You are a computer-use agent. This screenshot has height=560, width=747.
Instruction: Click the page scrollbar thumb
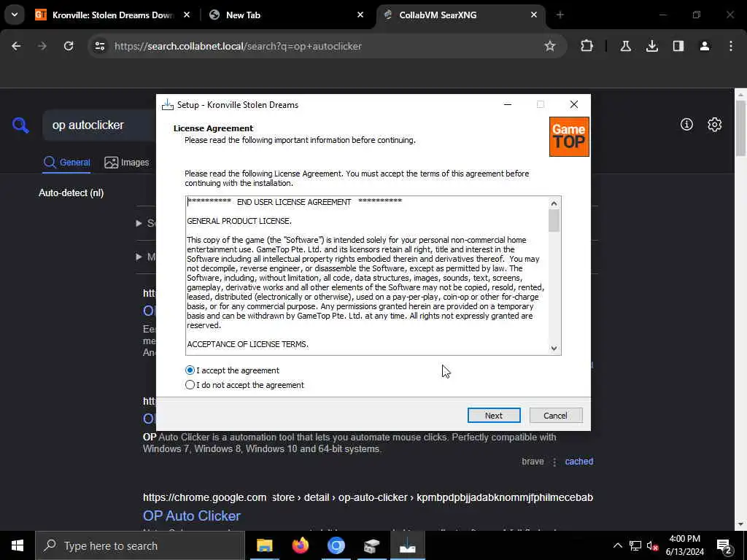740,128
